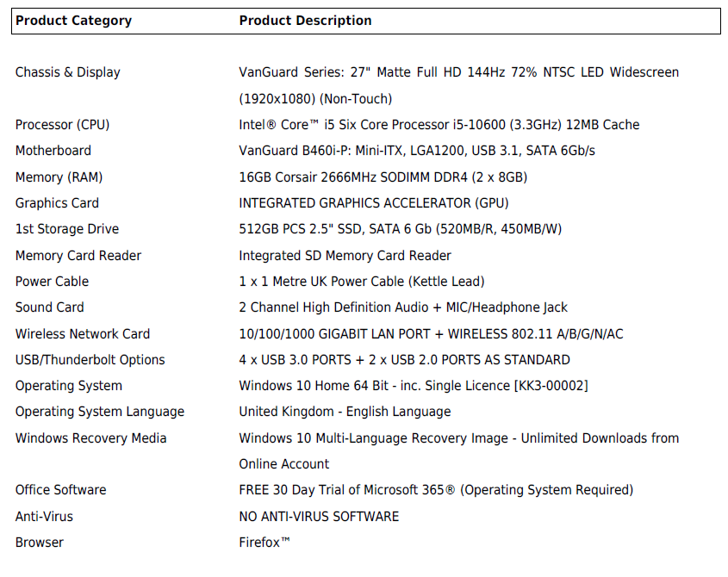Select the Sound Card label

(49, 307)
